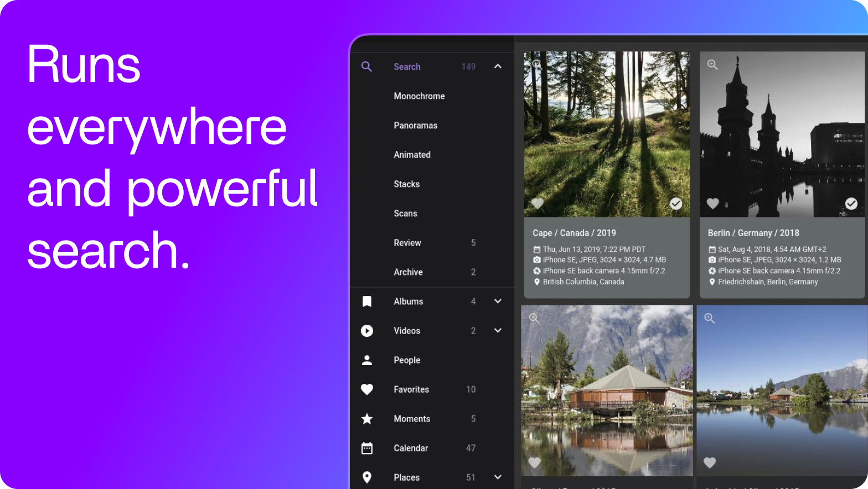
Task: Click the Favorites heart icon in sidebar
Action: (366, 389)
